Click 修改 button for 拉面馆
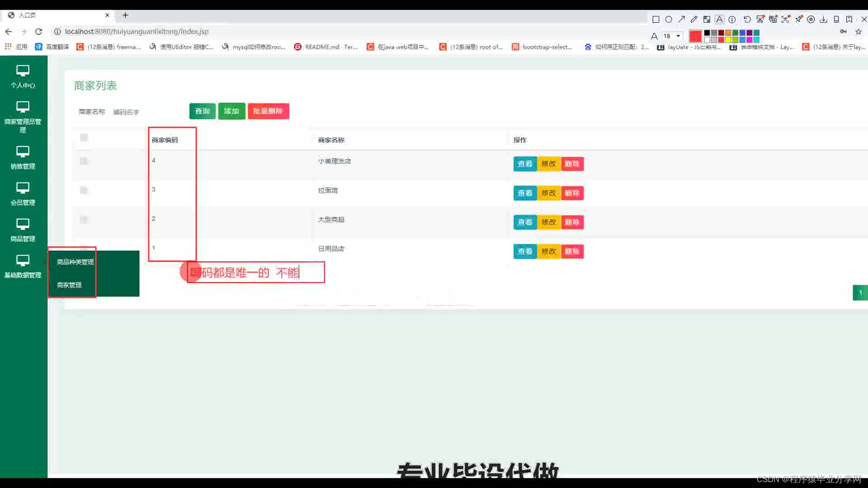 [x=548, y=193]
